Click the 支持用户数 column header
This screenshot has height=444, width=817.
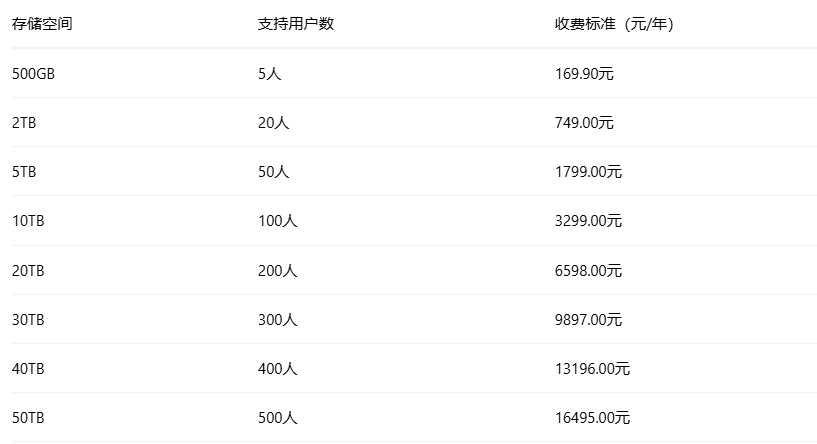click(x=296, y=24)
